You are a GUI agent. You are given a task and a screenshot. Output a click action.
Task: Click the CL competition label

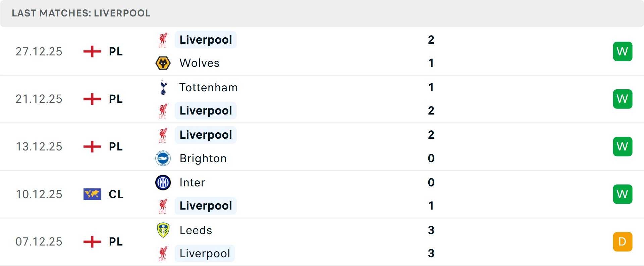(x=116, y=194)
